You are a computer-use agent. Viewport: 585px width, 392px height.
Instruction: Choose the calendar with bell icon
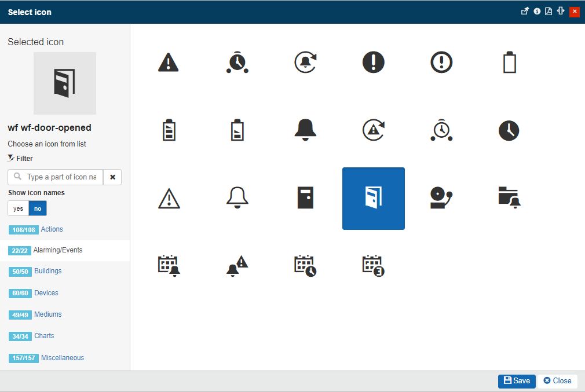pyautogui.click(x=168, y=265)
